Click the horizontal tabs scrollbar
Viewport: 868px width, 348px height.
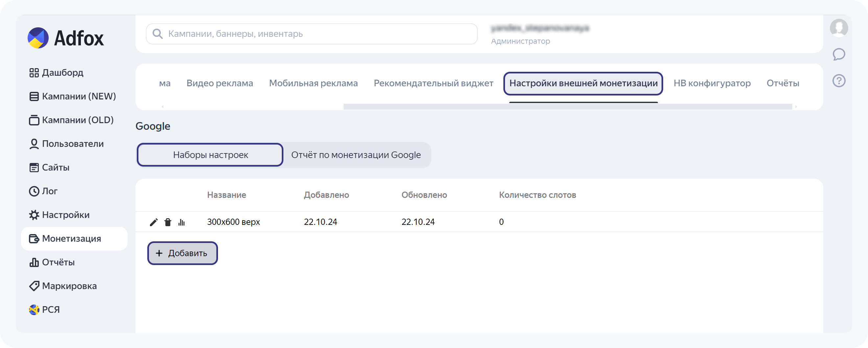[568, 107]
